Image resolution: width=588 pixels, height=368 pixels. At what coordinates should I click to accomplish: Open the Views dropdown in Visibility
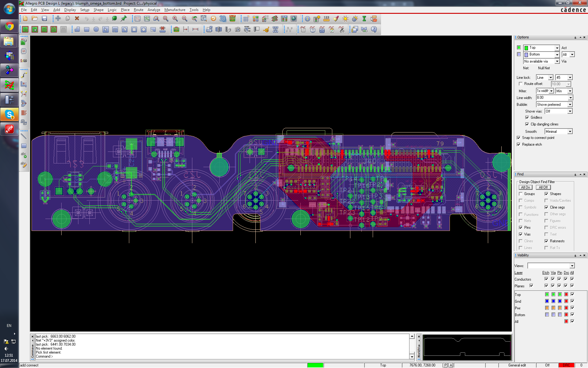tap(572, 266)
